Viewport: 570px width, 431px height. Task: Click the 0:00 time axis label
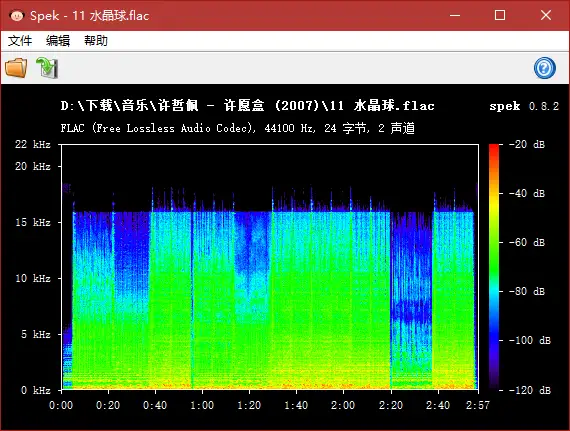point(61,405)
